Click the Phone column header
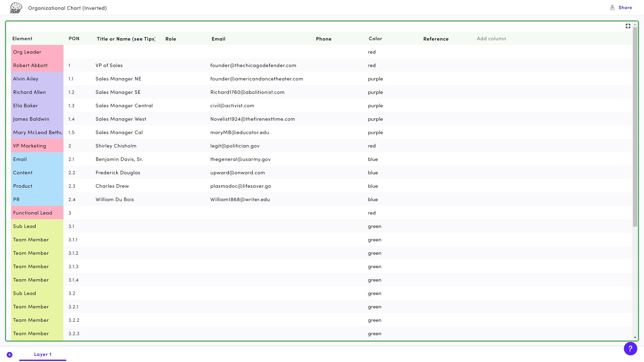644x362 pixels. (324, 39)
